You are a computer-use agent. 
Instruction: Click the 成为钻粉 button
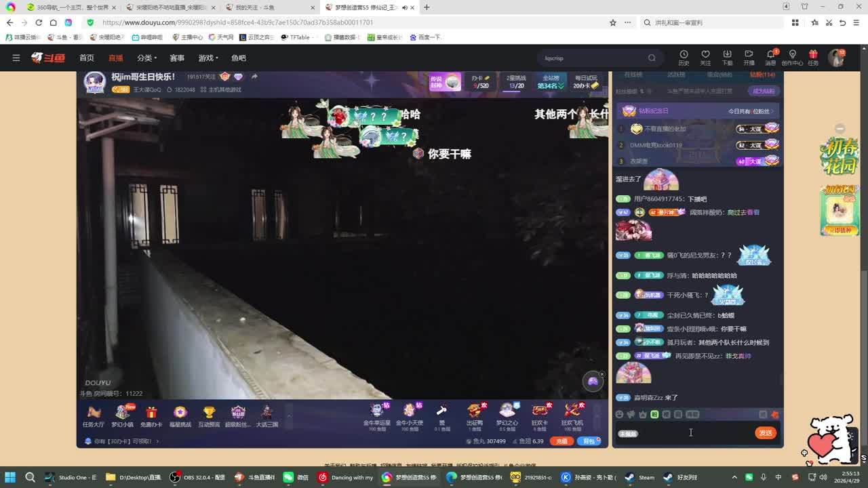click(763, 91)
